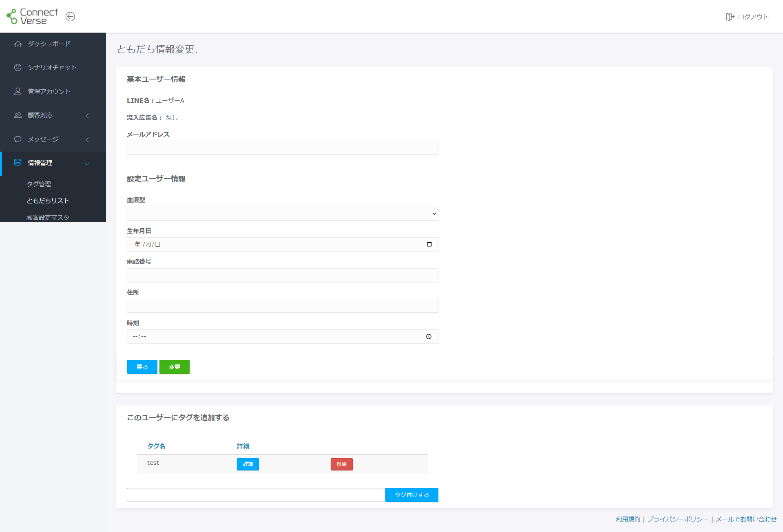Click the 流入広告名 なし text
The width and height of the screenshot is (783, 532).
point(152,117)
